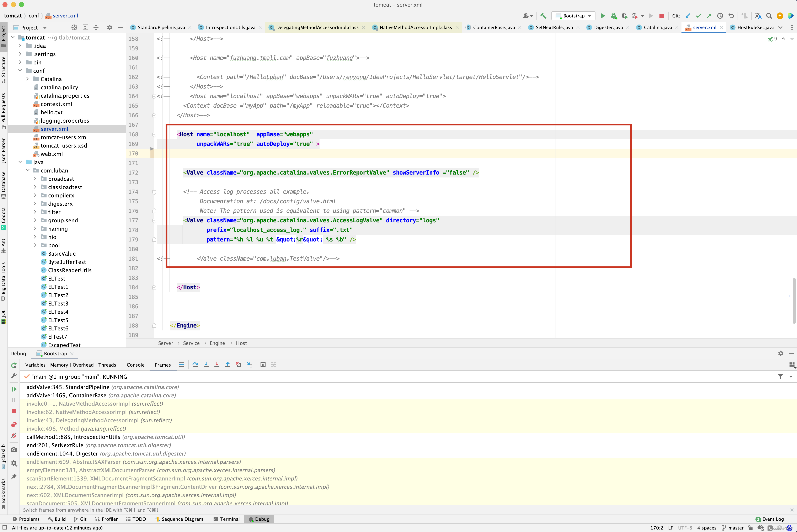Click the Git Rollback undo icon

[731, 16]
